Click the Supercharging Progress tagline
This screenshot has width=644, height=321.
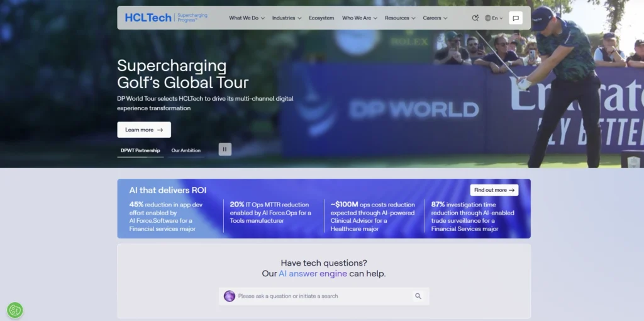pyautogui.click(x=192, y=18)
